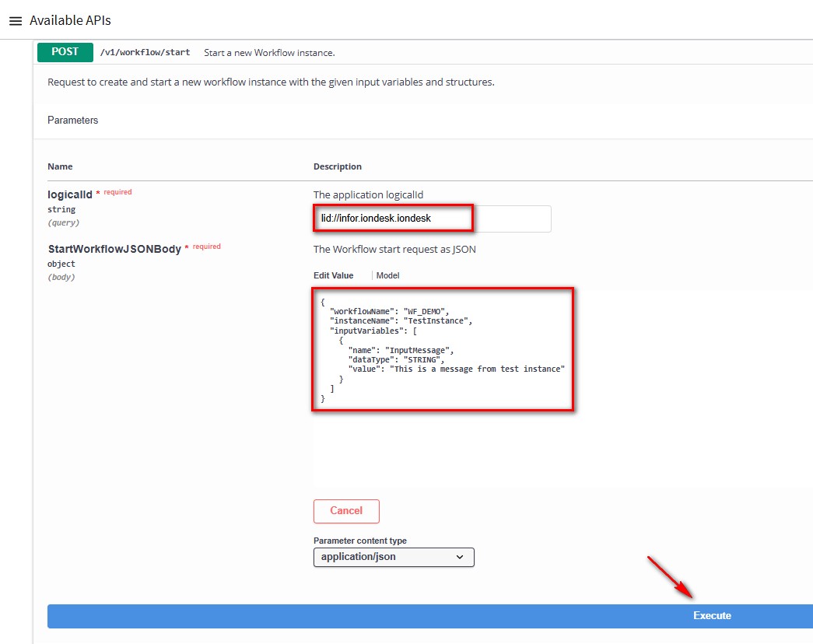The width and height of the screenshot is (813, 644).
Task: Click the green POST method badge
Action: (65, 52)
